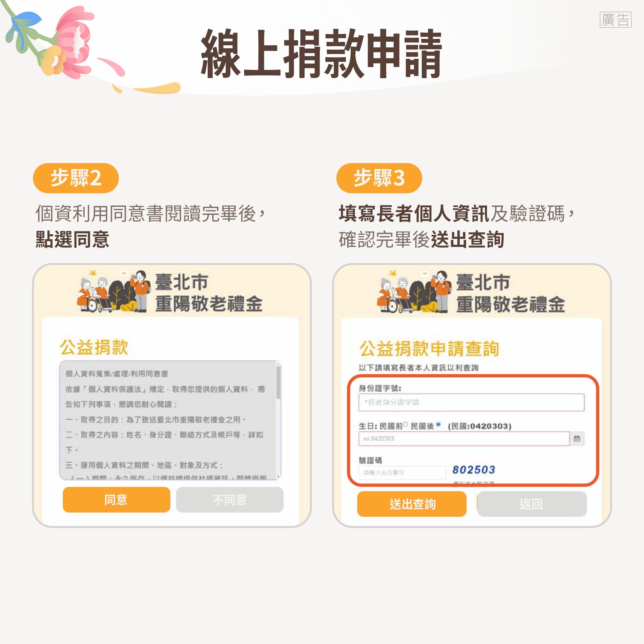
Task: Click the 送出查詢 submit button
Action: point(412,504)
